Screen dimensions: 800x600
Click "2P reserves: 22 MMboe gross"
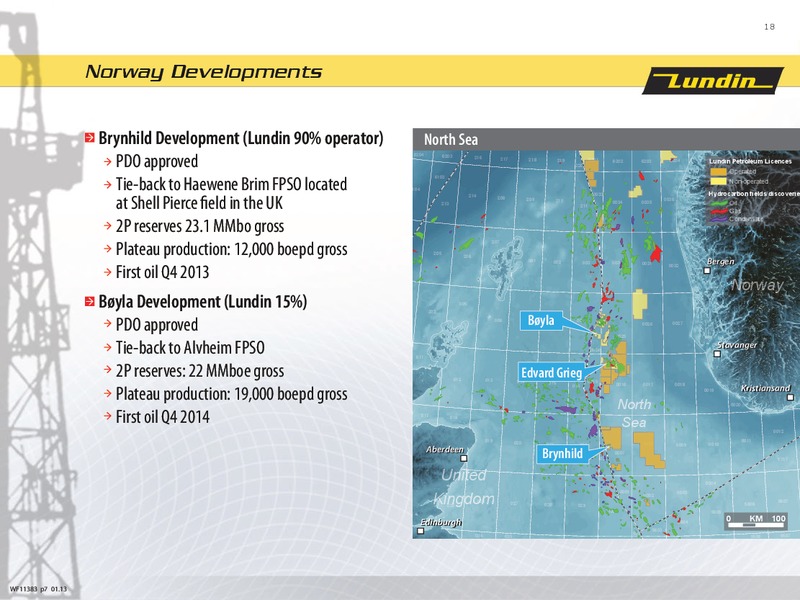[199, 371]
